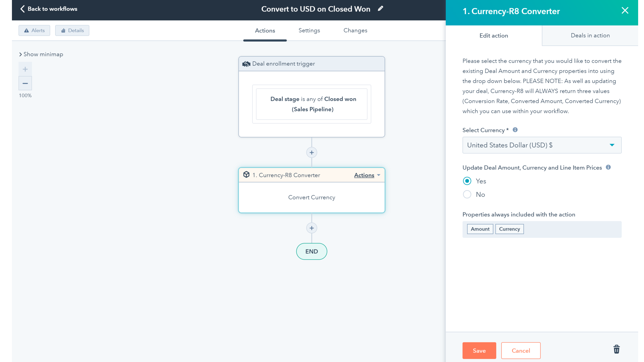Image resolution: width=644 pixels, height=362 pixels.
Task: Zoom out the workflow canvas
Action: pos(25,83)
